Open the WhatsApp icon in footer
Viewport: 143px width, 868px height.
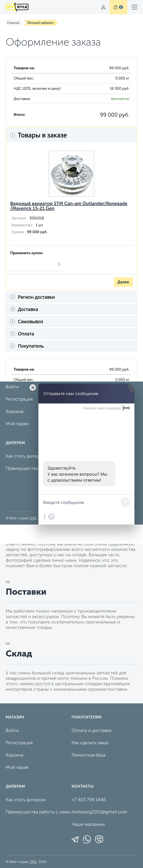[x=87, y=839]
